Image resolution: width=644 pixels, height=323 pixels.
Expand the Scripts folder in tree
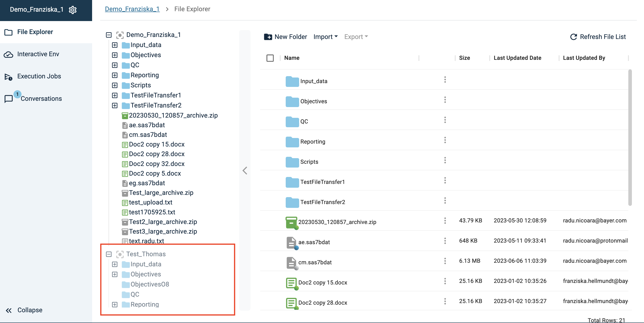pos(115,85)
